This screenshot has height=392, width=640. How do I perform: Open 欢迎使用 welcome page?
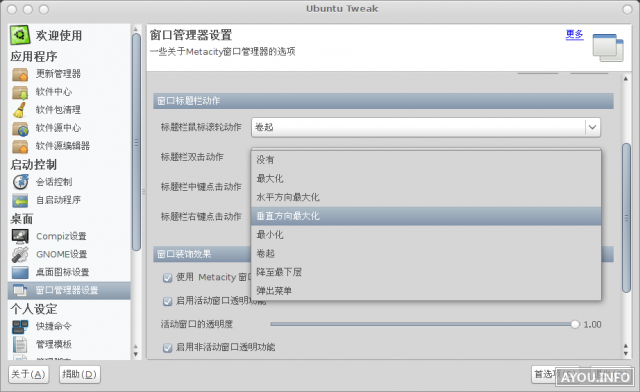click(59, 36)
